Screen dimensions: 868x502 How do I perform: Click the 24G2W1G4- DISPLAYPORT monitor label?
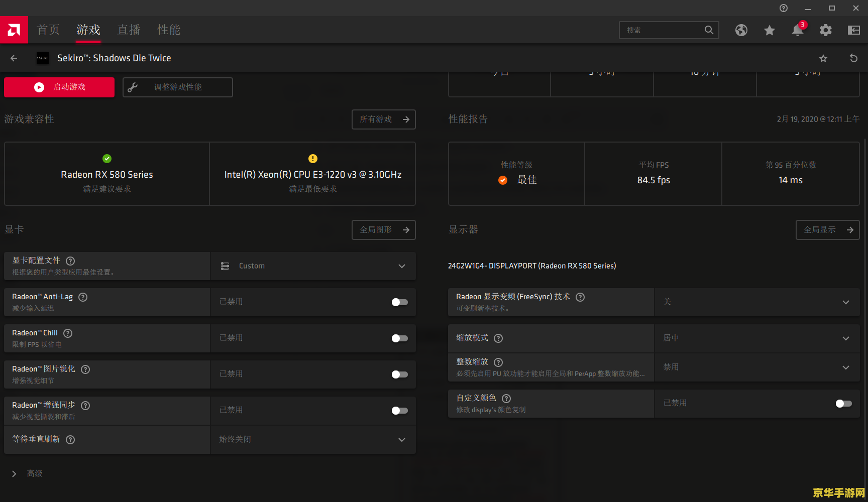pyautogui.click(x=532, y=266)
